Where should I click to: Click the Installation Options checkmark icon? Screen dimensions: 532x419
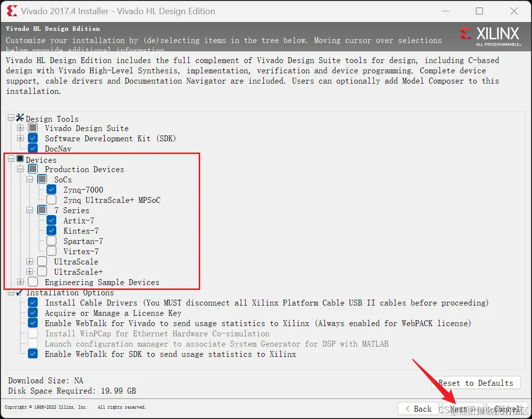20,292
